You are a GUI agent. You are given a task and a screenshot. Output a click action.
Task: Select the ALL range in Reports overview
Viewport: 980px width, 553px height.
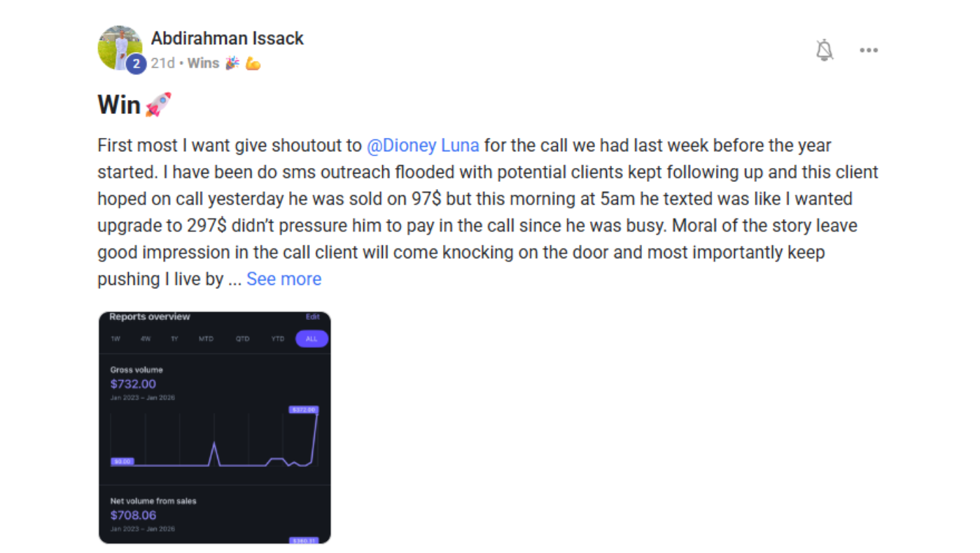coord(311,339)
